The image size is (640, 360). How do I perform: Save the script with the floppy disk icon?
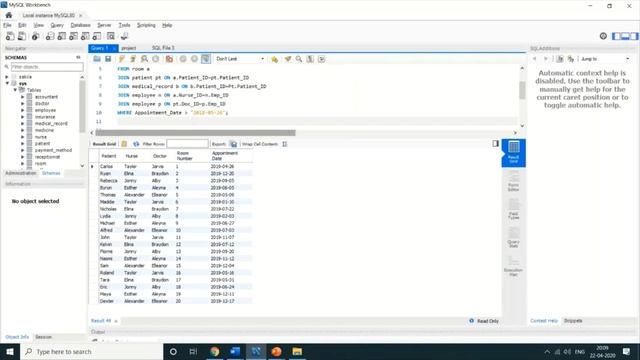(x=108, y=59)
